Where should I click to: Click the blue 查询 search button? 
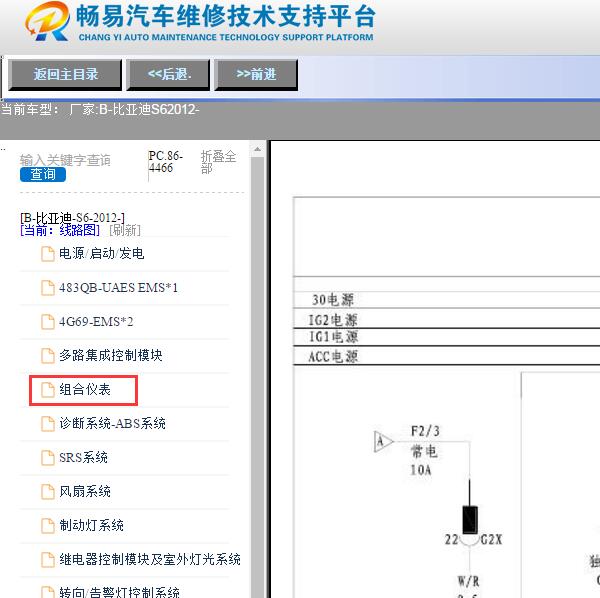(43, 174)
